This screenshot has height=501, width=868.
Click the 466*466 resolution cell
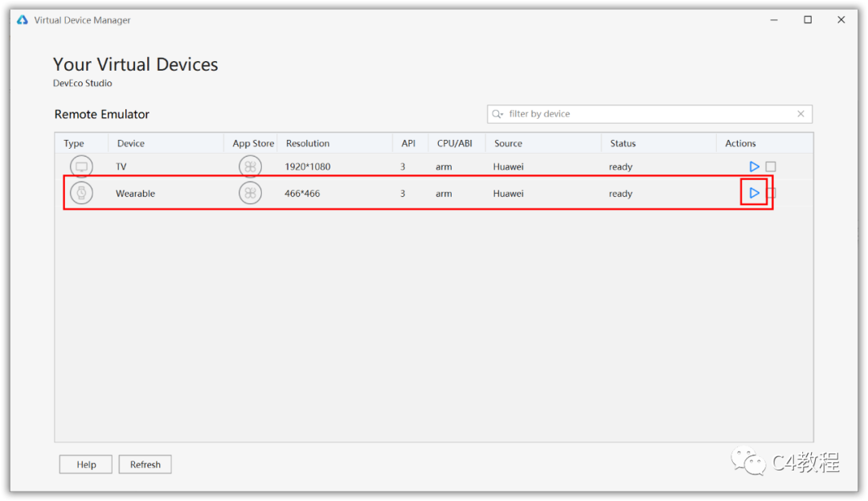302,193
